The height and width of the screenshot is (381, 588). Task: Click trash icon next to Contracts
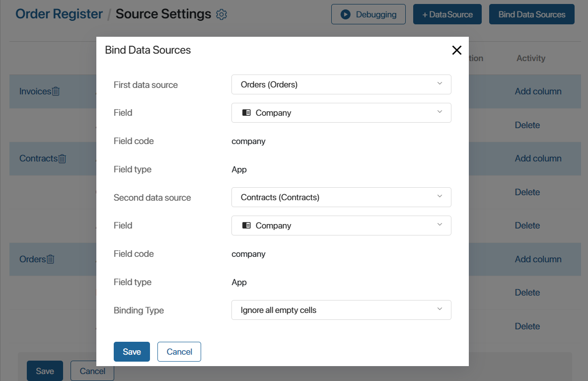coord(62,158)
